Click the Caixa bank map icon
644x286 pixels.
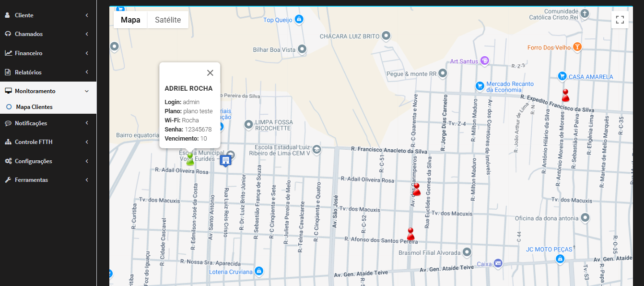498,263
